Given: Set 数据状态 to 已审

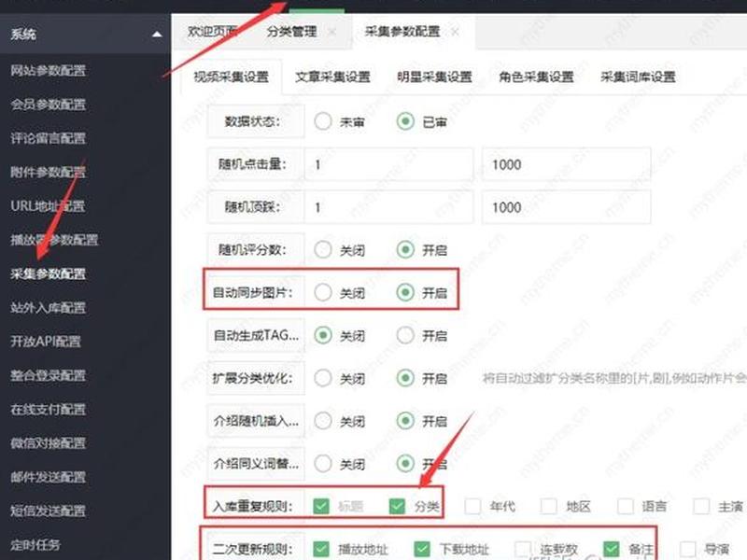Looking at the screenshot, I should pyautogui.click(x=405, y=121).
